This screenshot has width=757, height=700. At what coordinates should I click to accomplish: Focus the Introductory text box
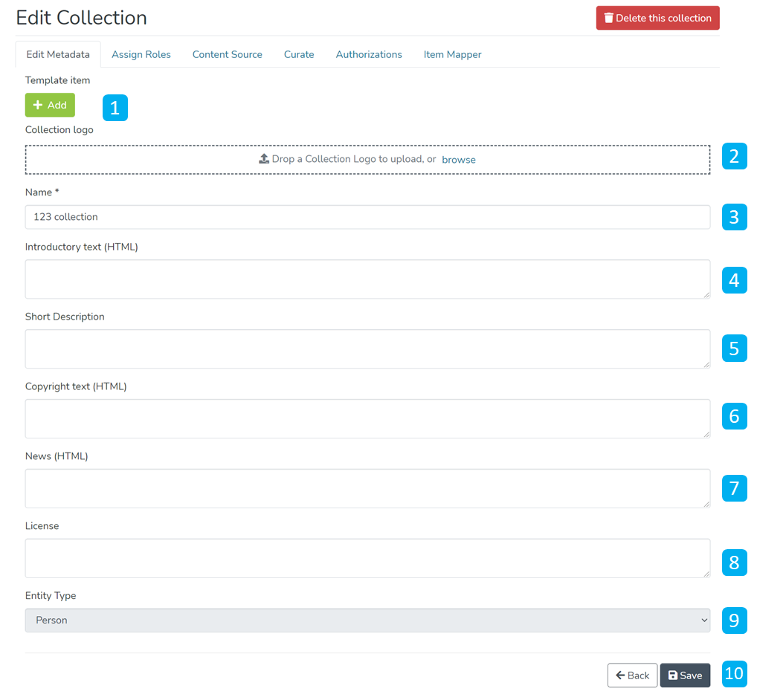click(367, 279)
